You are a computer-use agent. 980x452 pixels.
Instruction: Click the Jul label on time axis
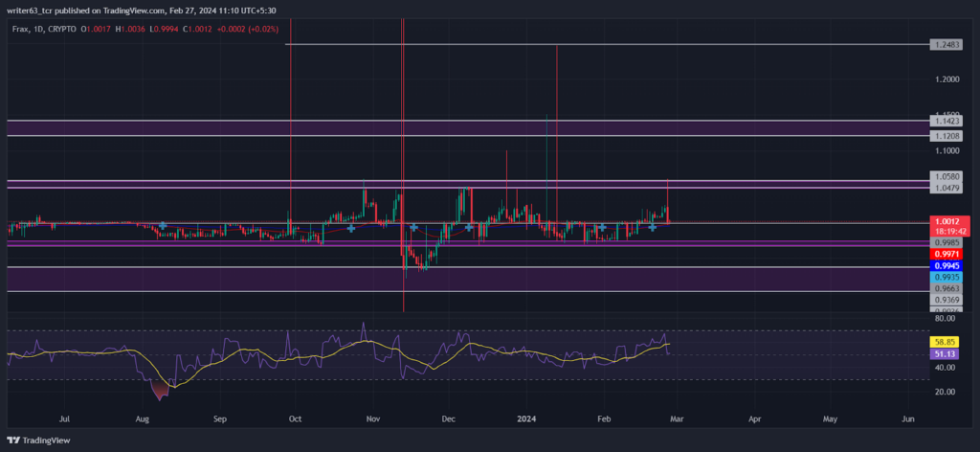click(64, 418)
